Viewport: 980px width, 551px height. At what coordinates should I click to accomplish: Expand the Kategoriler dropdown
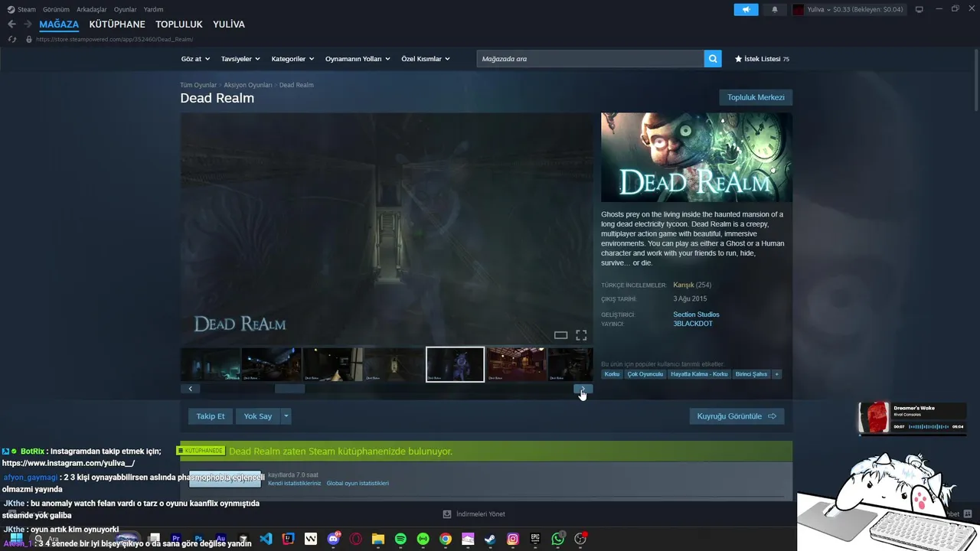click(292, 59)
